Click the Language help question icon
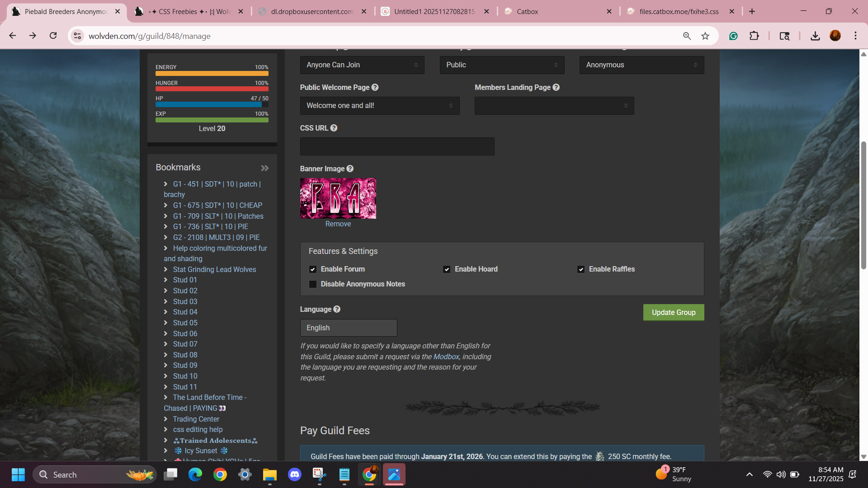The height and width of the screenshot is (488, 868). tap(337, 309)
